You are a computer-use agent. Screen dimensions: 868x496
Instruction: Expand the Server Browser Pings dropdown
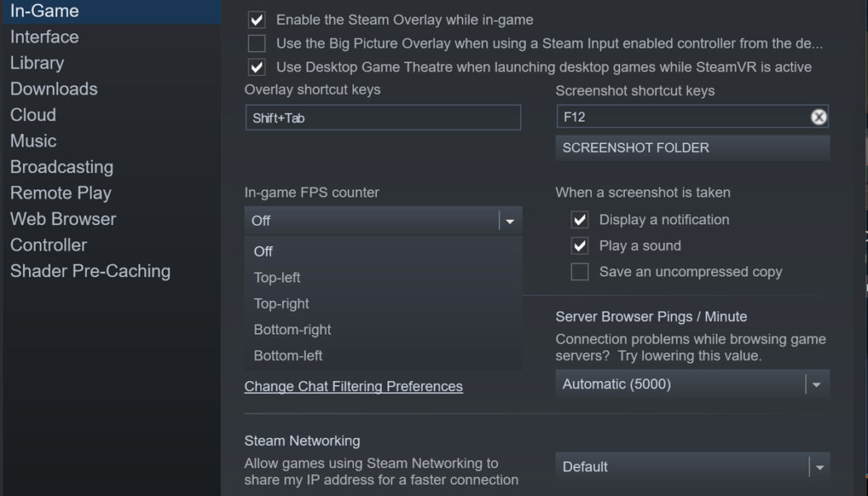click(x=816, y=384)
